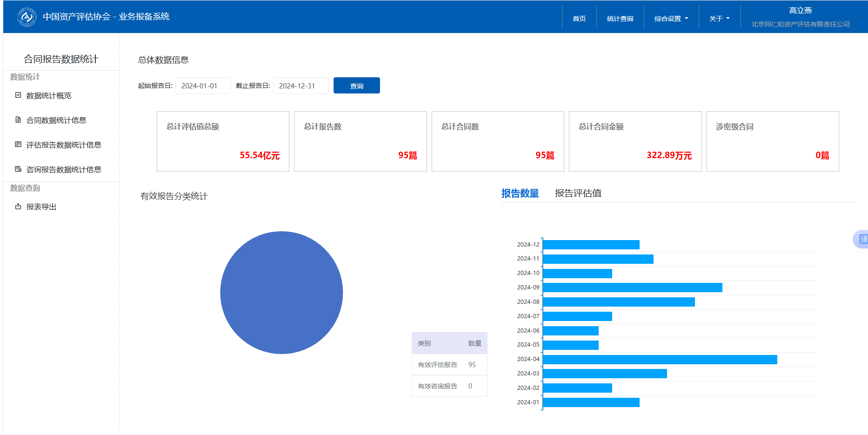
Task: Click the 数据统计概览 chart icon
Action: point(18,95)
